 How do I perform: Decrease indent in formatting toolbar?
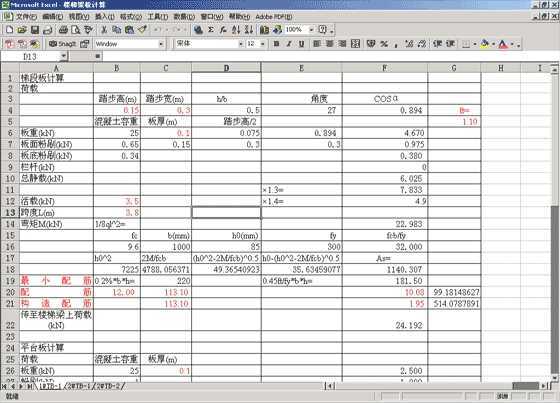[438, 44]
